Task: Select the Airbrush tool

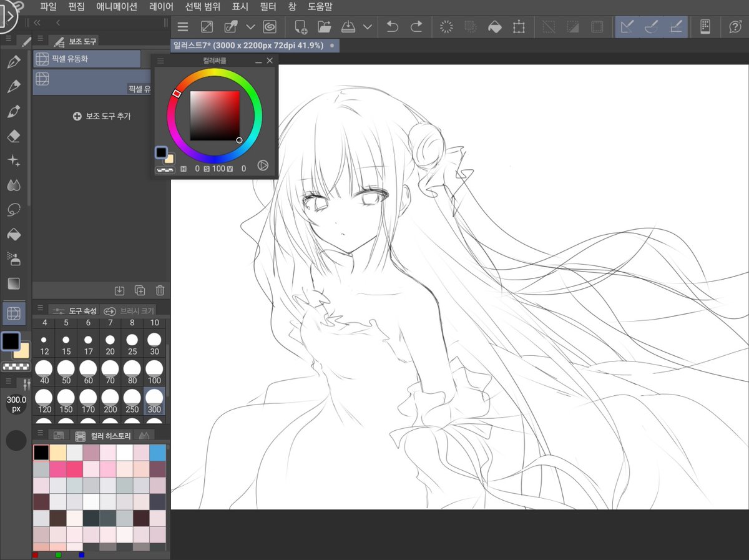Action: click(14, 258)
